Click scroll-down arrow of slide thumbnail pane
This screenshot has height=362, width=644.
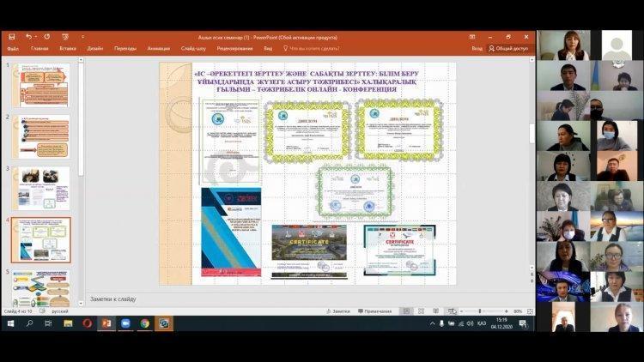81,304
